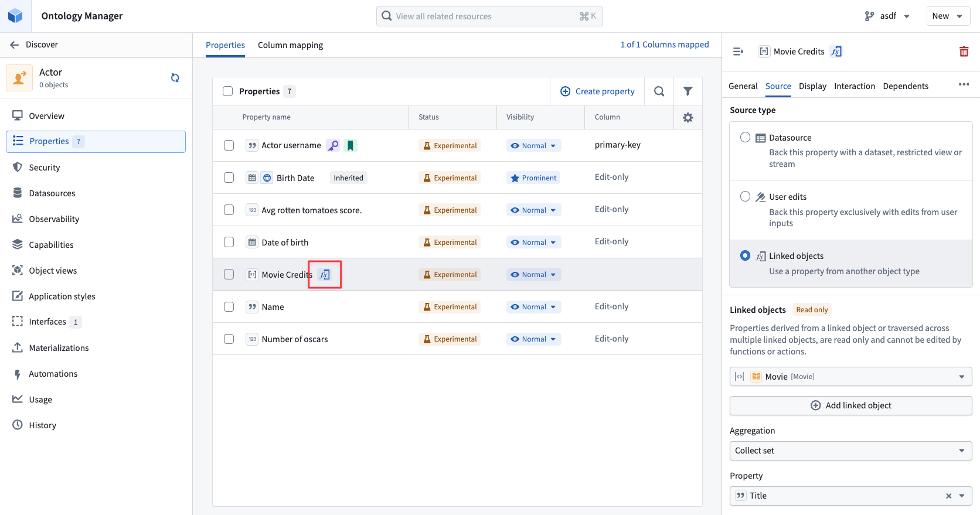Click the key icon beside Actor username
Image resolution: width=980 pixels, height=515 pixels.
[333, 145]
